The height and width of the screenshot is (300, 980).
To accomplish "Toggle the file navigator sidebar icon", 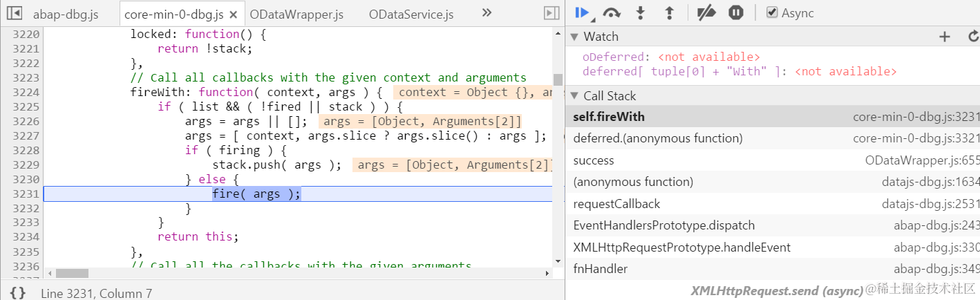I will 14,13.
